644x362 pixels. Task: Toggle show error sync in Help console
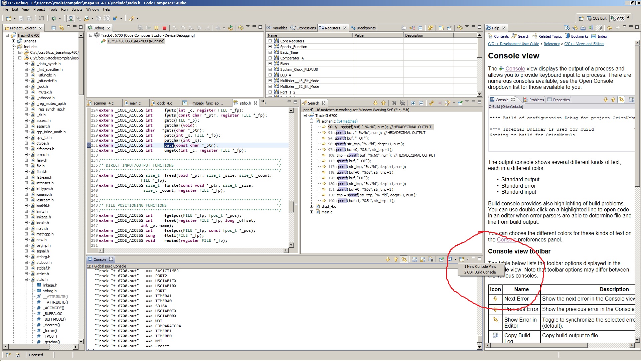[x=621, y=100]
